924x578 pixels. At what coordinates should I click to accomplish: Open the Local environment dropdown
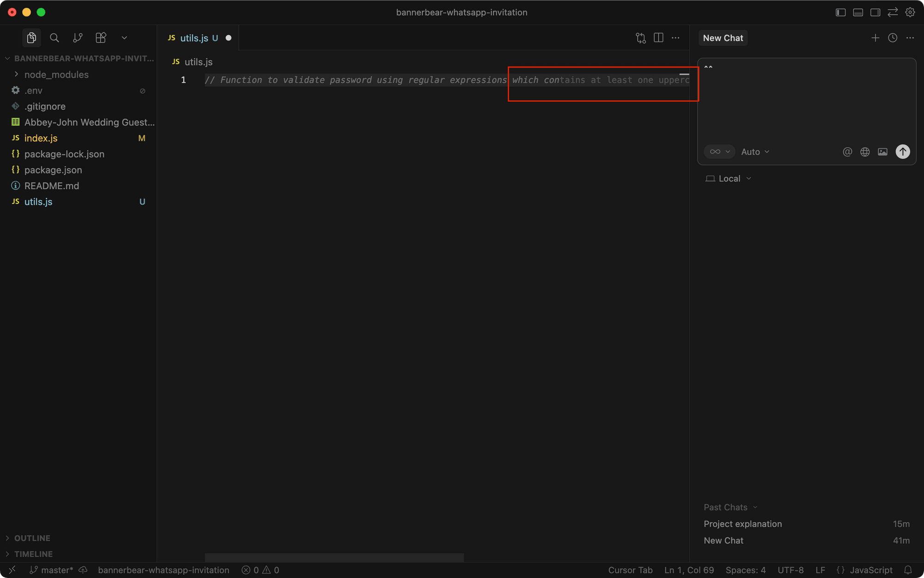coord(729,178)
